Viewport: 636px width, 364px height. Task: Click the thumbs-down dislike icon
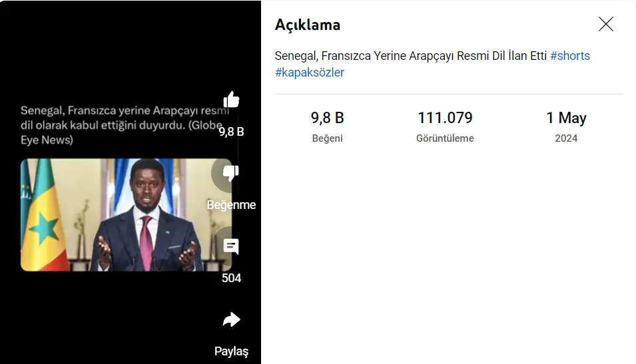click(x=231, y=173)
